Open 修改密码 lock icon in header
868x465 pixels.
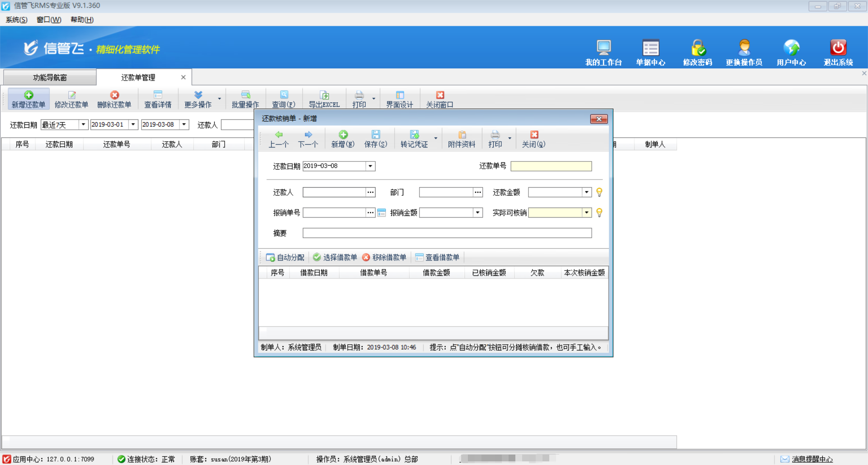698,48
